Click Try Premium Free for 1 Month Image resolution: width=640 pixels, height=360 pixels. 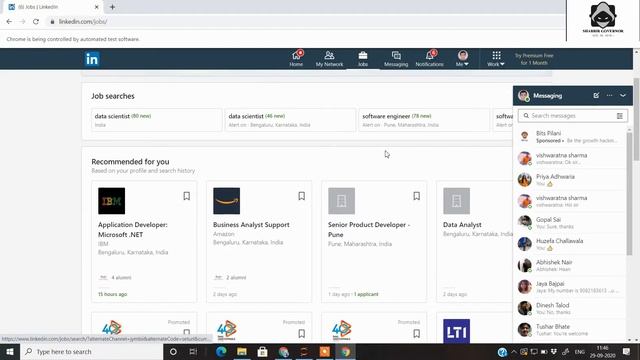(534, 59)
